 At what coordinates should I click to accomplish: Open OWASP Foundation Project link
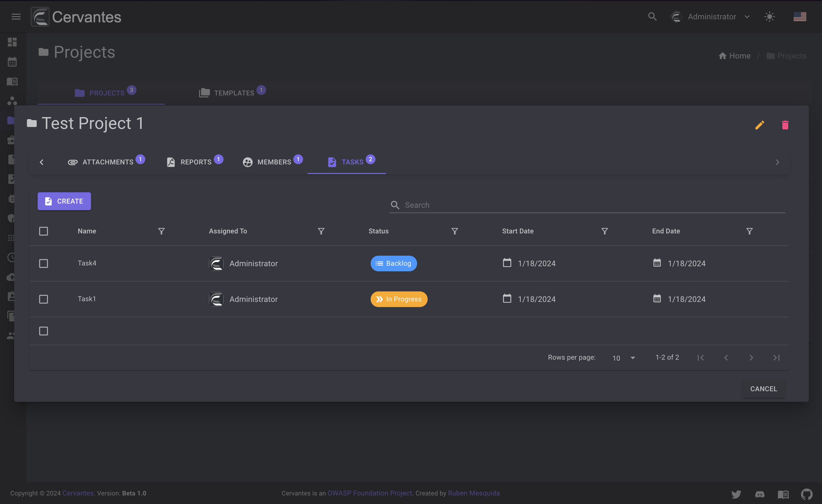tap(370, 493)
